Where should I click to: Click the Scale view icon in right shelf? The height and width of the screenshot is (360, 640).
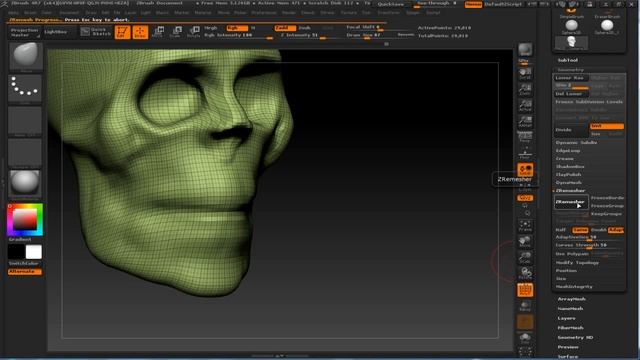pos(525,257)
